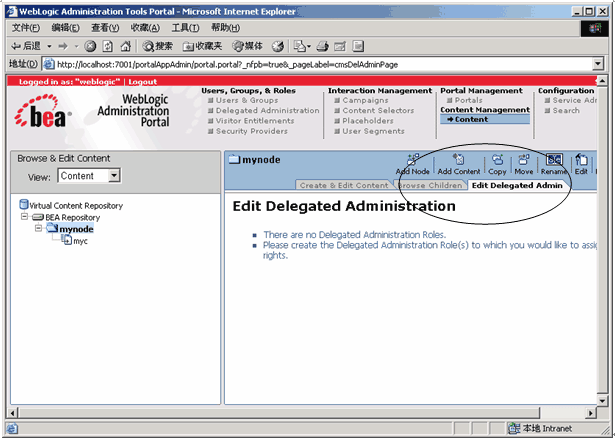Open the 工具(T) menu

click(x=185, y=28)
